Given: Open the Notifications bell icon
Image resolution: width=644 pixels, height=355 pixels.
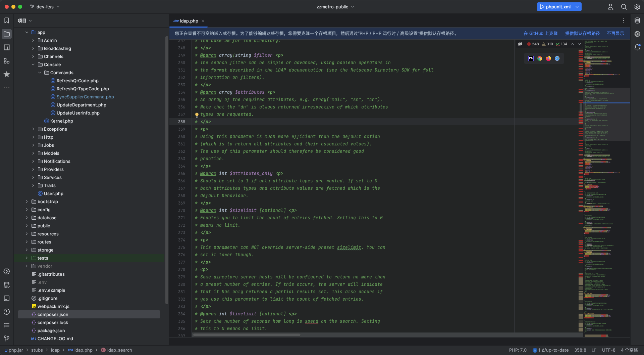Looking at the screenshot, I should (x=637, y=47).
